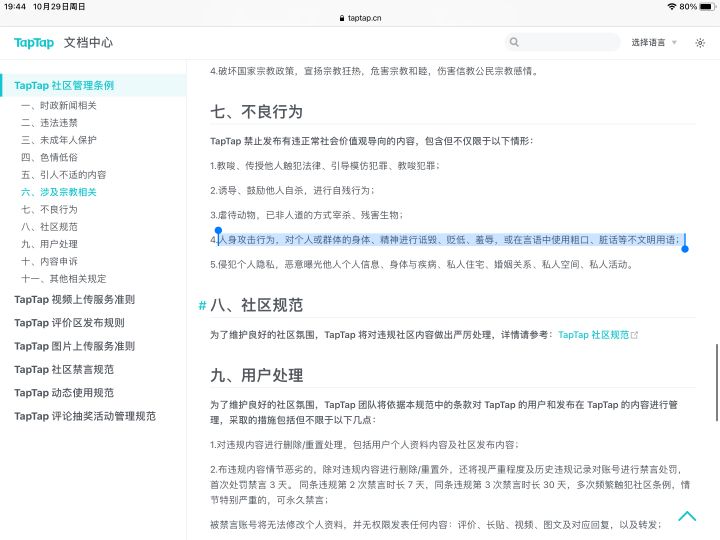Click the highlighted 4.人身攻击行为 line
This screenshot has width=720, height=540.
[444, 240]
